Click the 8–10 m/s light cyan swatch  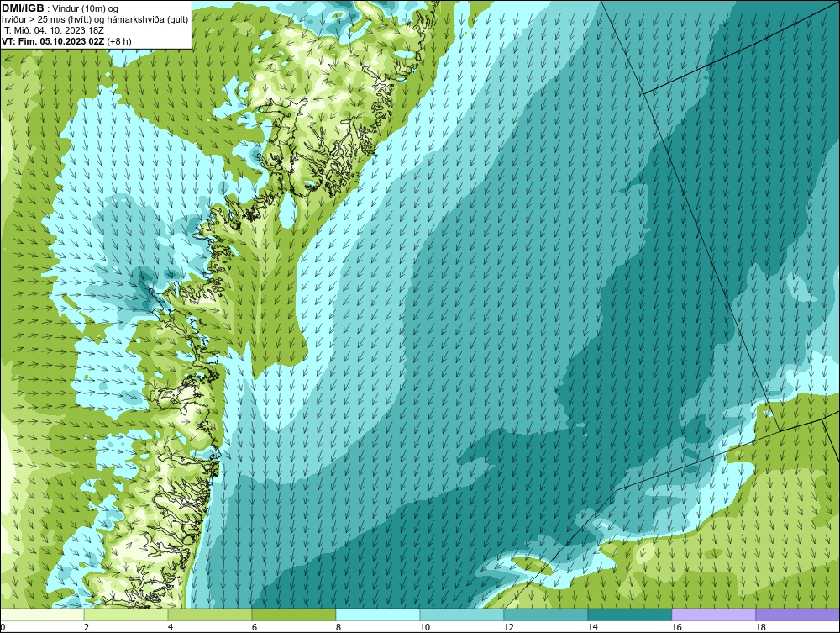pyautogui.click(x=378, y=615)
